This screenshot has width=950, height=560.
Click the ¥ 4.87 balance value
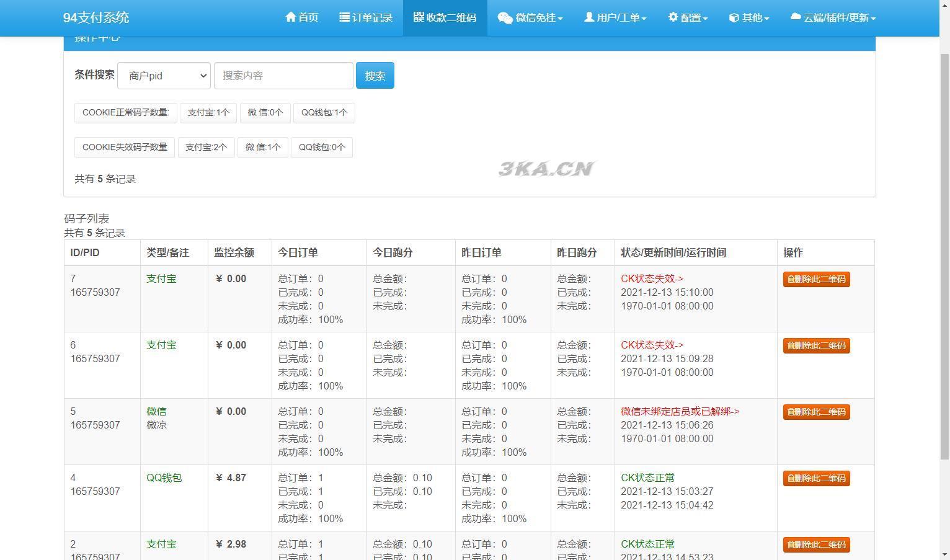[231, 478]
